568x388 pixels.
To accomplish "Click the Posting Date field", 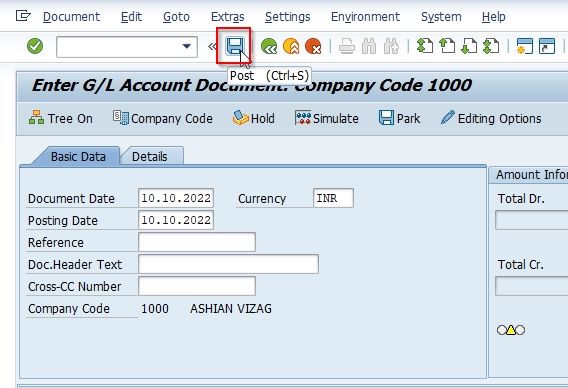I will pyautogui.click(x=176, y=220).
